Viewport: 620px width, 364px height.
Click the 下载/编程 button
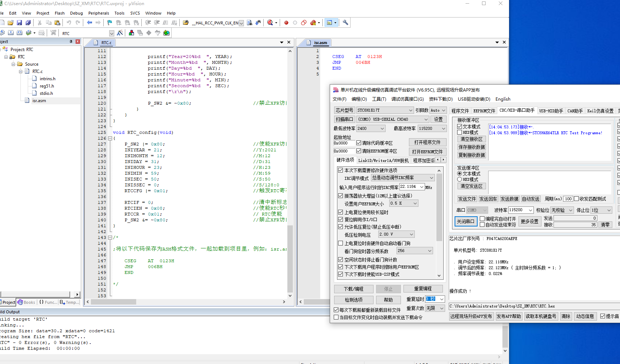pos(353,289)
